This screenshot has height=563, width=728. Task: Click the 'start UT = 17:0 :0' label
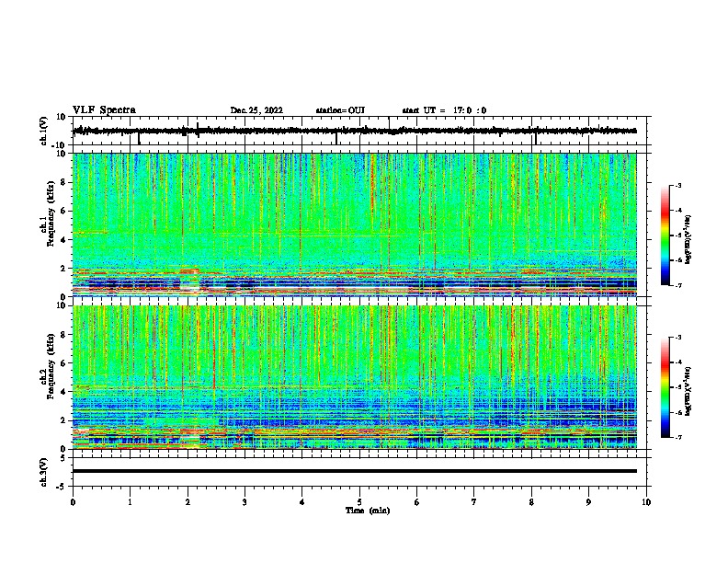(444, 110)
